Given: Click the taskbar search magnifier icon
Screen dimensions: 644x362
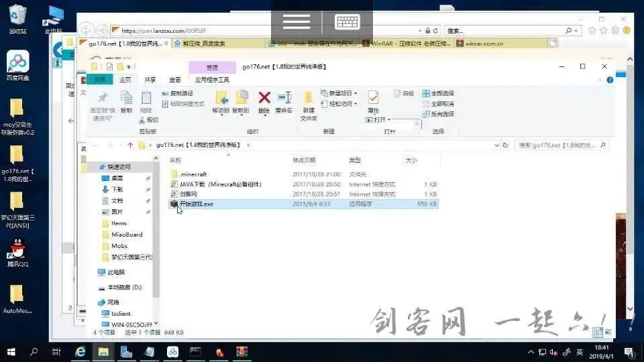Looking at the screenshot, I should pos(34,352).
